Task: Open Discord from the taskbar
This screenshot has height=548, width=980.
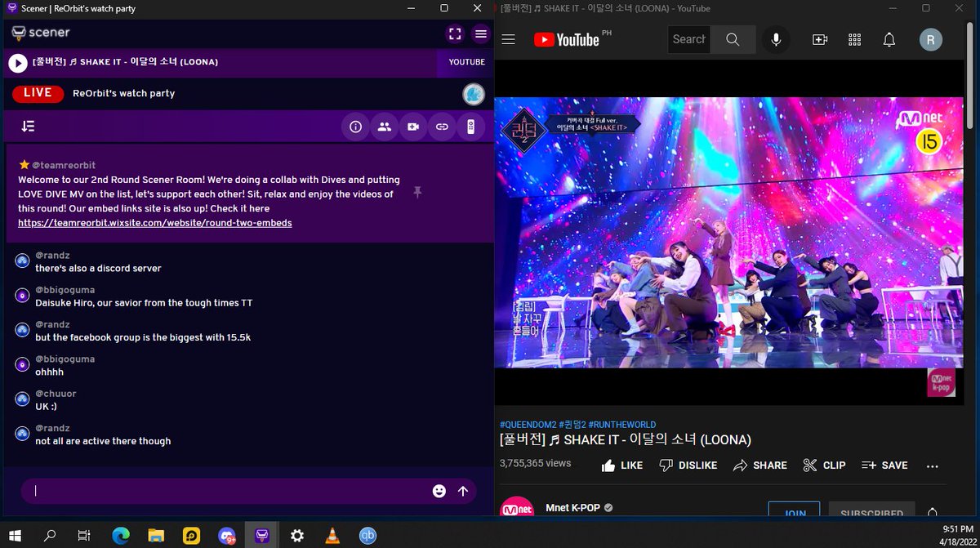Action: pos(227,536)
